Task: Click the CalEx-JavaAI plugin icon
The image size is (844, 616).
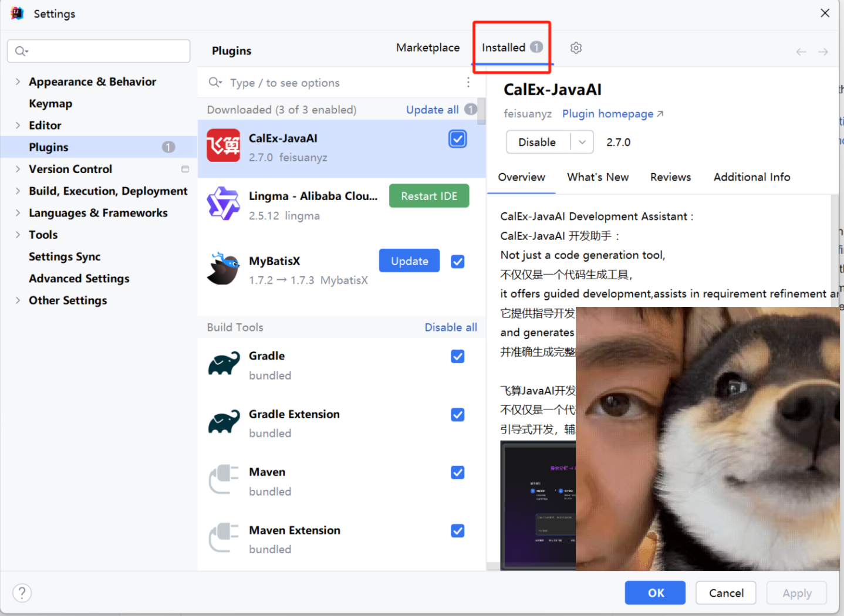Action: (x=224, y=145)
